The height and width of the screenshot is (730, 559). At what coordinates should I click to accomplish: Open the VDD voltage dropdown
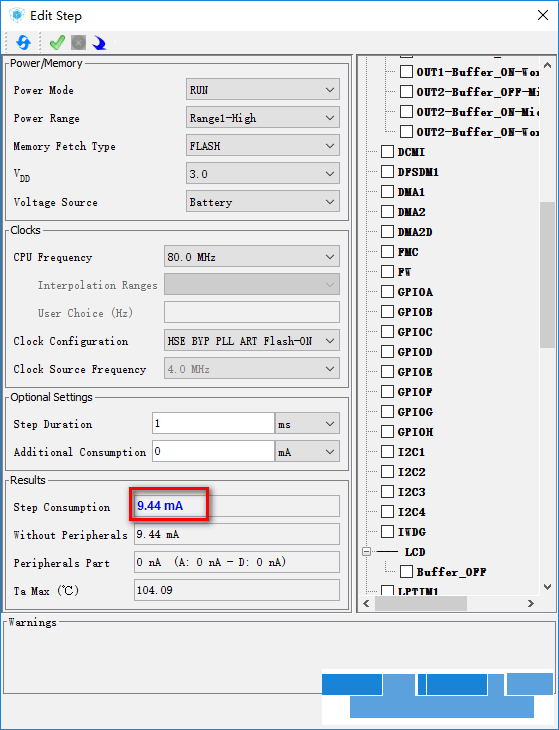263,174
